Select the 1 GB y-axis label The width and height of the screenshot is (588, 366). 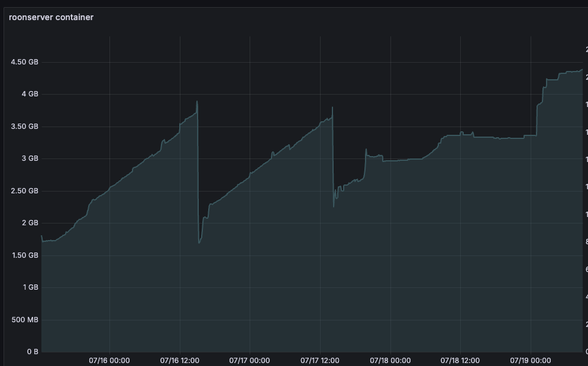click(29, 287)
